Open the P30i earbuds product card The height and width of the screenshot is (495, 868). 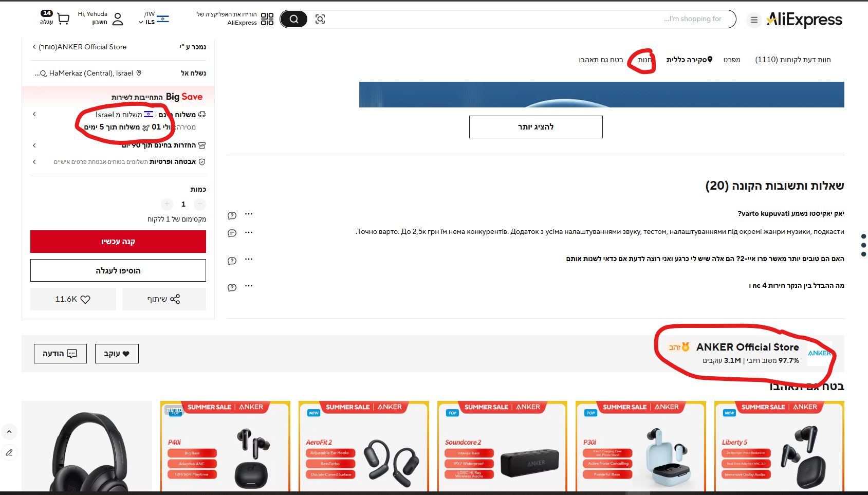point(641,446)
